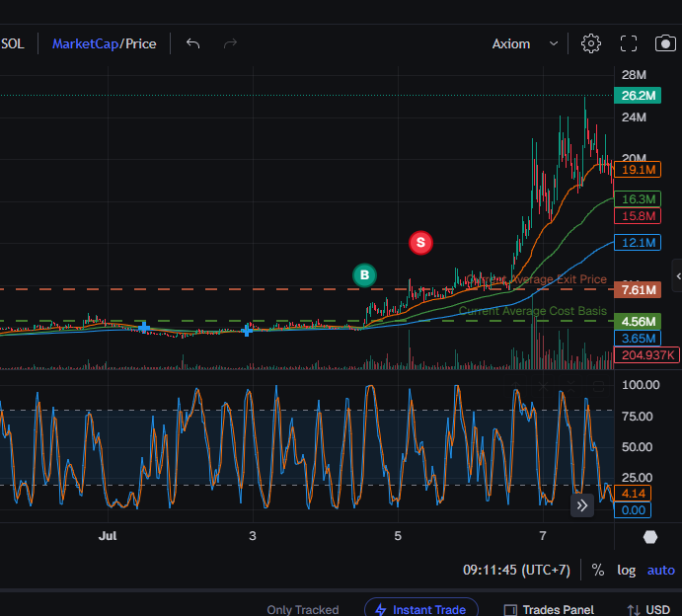Click the 0.00 stochastic value label
The image size is (682, 616).
pyautogui.click(x=633, y=509)
